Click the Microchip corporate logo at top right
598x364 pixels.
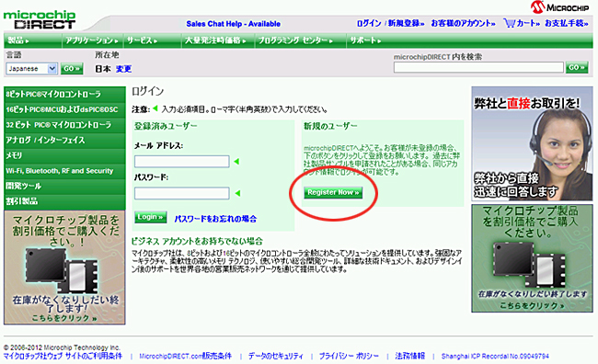coord(560,7)
